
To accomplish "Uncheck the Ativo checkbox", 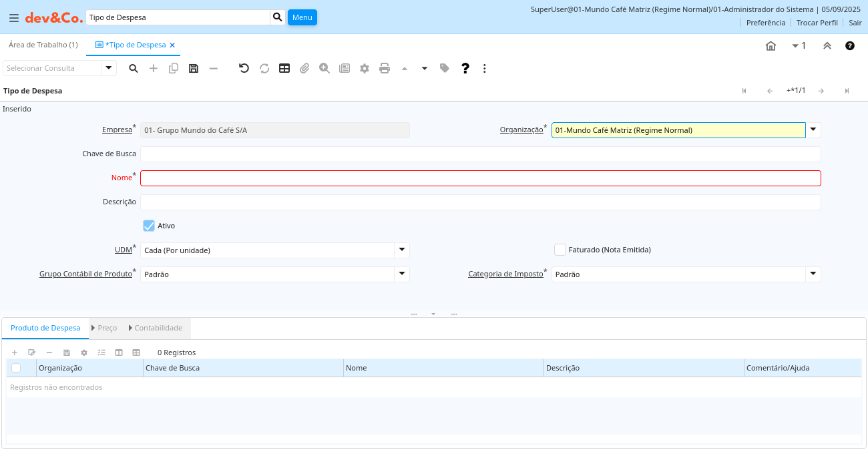I will click(149, 226).
